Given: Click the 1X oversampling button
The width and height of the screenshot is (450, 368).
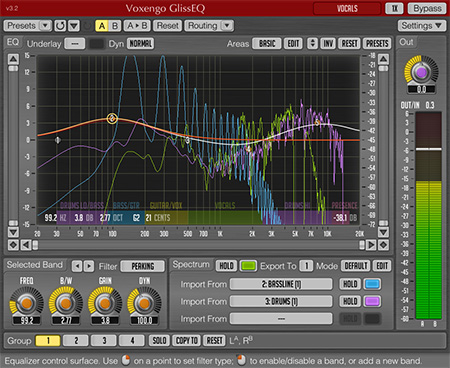Looking at the screenshot, I should [394, 8].
